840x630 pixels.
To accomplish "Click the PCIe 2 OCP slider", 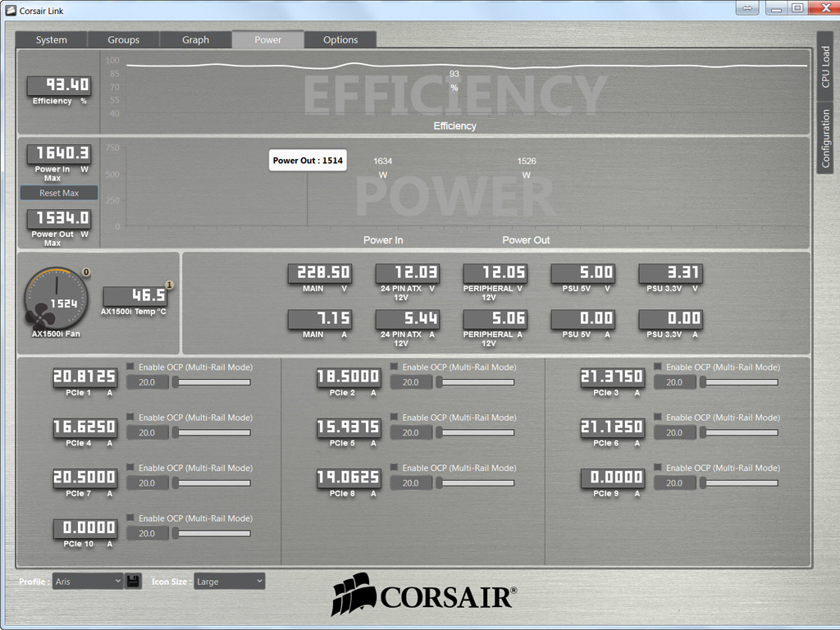I will (475, 382).
